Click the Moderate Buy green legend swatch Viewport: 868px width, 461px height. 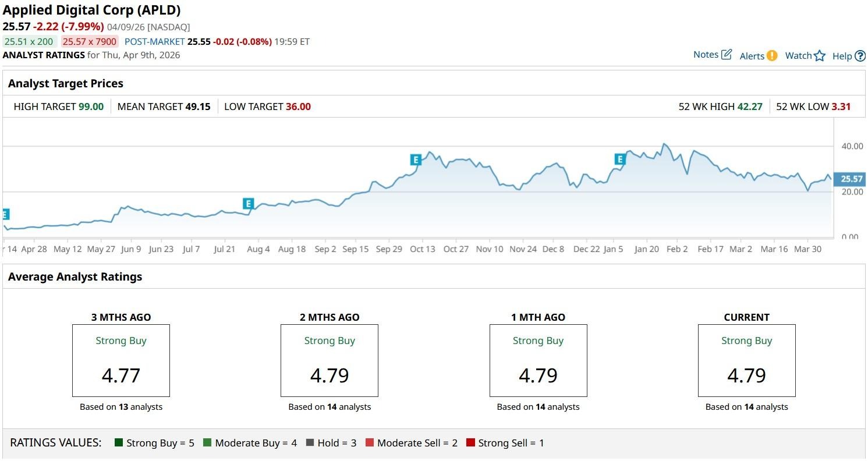point(207,443)
